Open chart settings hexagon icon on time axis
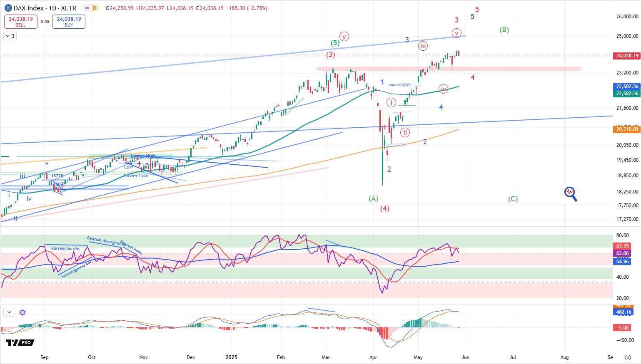Image resolution: width=641 pixels, height=364 pixels. click(628, 357)
